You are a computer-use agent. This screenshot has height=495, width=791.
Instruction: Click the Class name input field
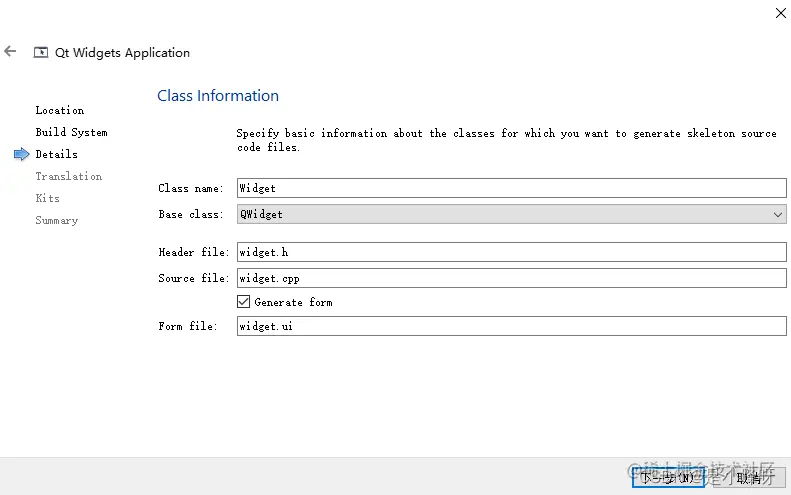pyautogui.click(x=512, y=188)
